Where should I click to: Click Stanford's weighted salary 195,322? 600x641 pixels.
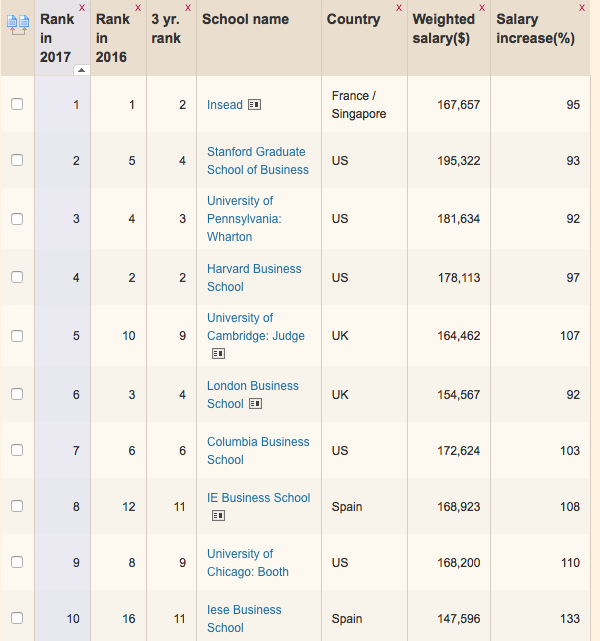(x=459, y=161)
